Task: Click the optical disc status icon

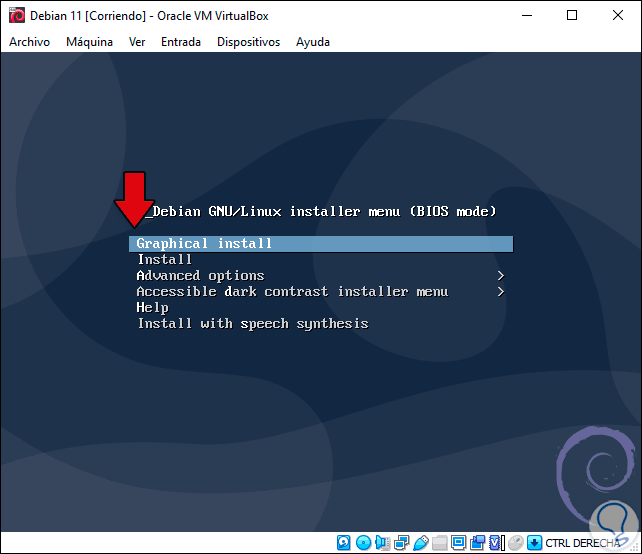Action: tap(364, 543)
